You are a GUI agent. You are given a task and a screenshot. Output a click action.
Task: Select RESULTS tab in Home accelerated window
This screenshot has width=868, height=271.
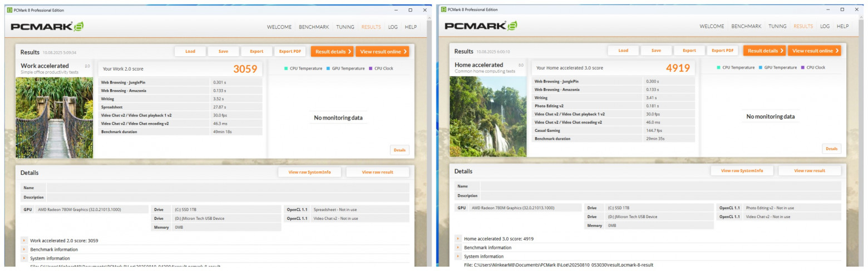point(803,27)
